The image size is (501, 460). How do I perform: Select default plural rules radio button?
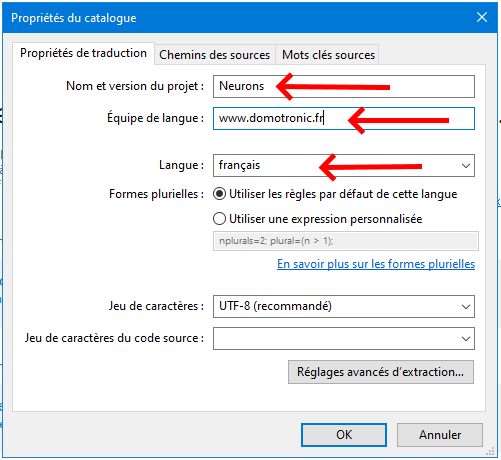(219, 194)
